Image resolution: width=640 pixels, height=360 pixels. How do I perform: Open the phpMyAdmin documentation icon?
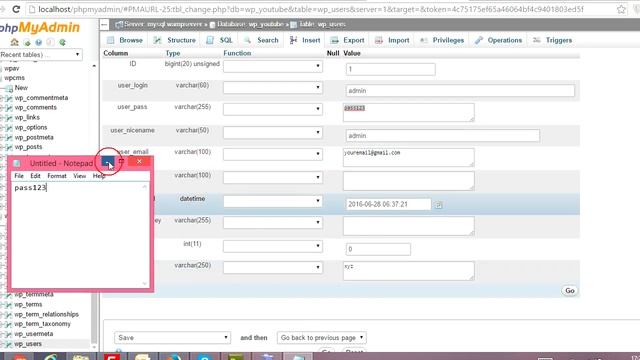38,42
